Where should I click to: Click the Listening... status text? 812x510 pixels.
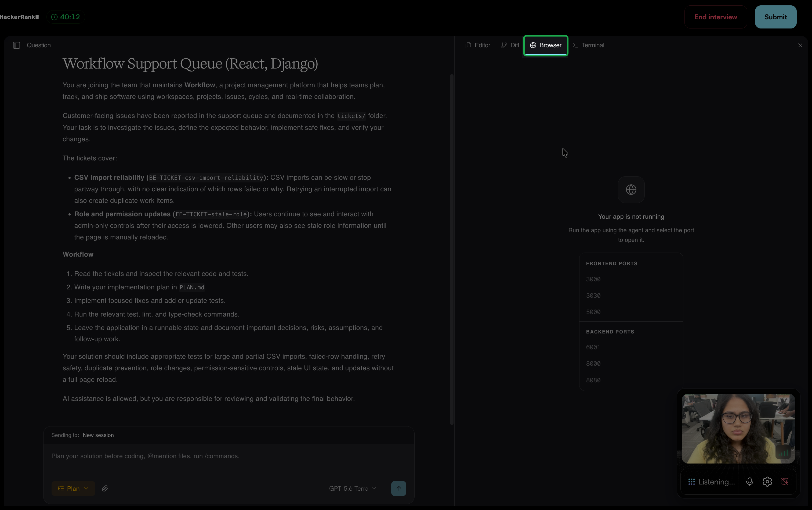tap(717, 482)
